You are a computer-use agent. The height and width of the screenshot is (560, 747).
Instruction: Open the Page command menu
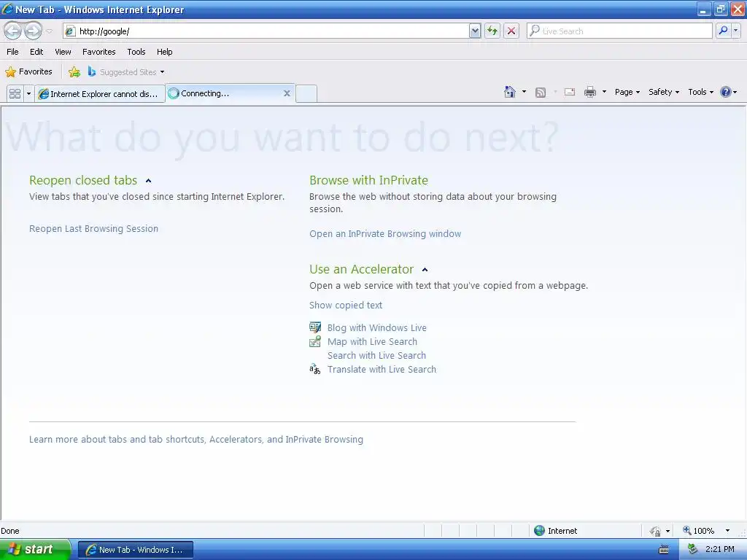tap(627, 92)
